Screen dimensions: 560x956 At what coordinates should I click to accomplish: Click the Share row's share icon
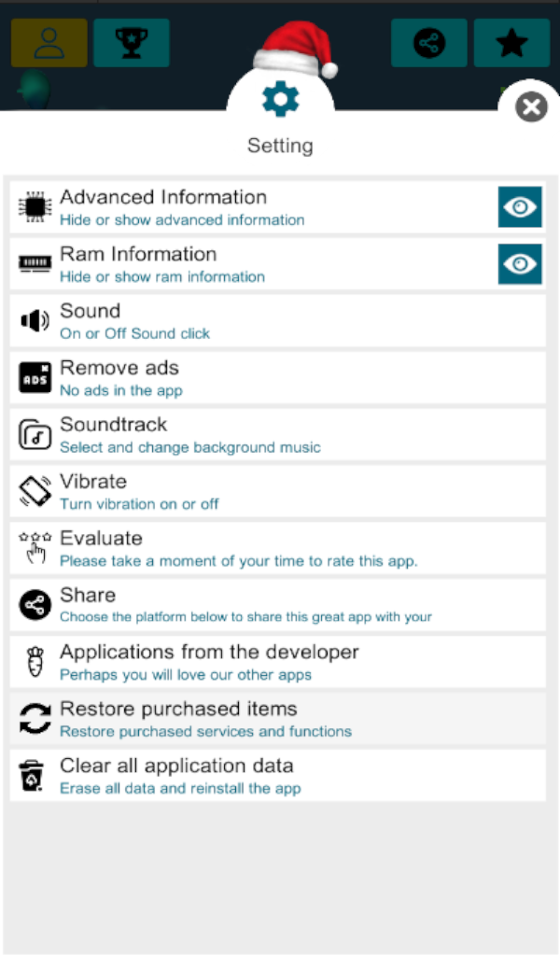[35, 606]
